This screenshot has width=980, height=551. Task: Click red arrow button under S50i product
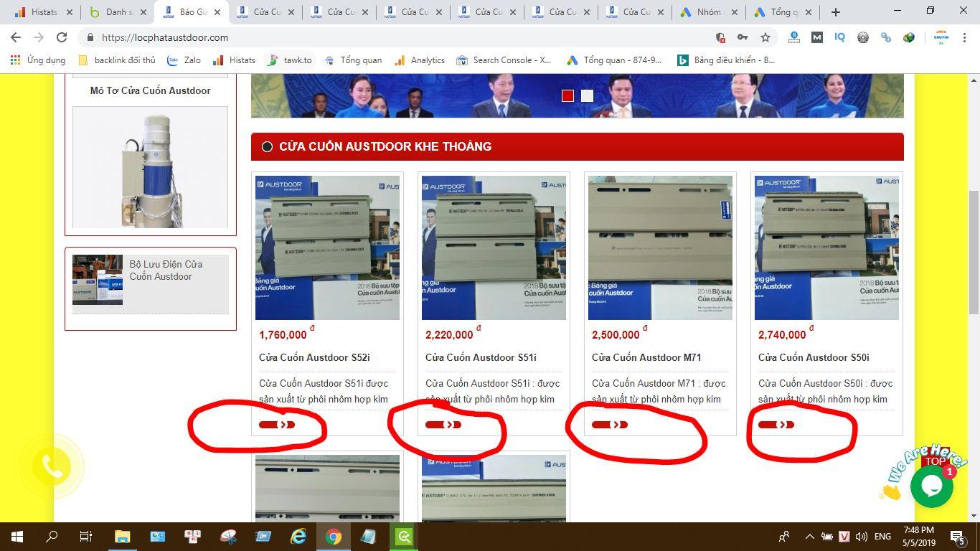coord(776,425)
